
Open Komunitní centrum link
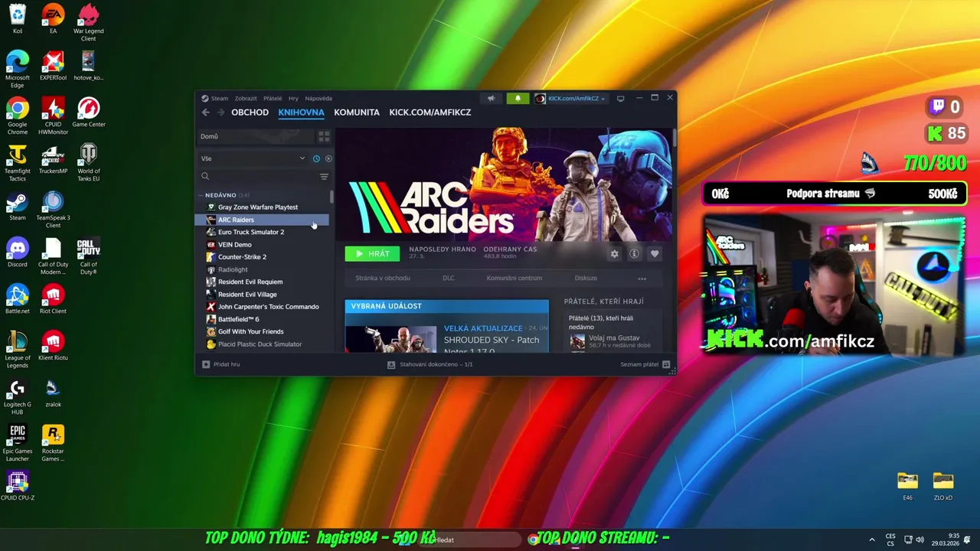coord(514,279)
